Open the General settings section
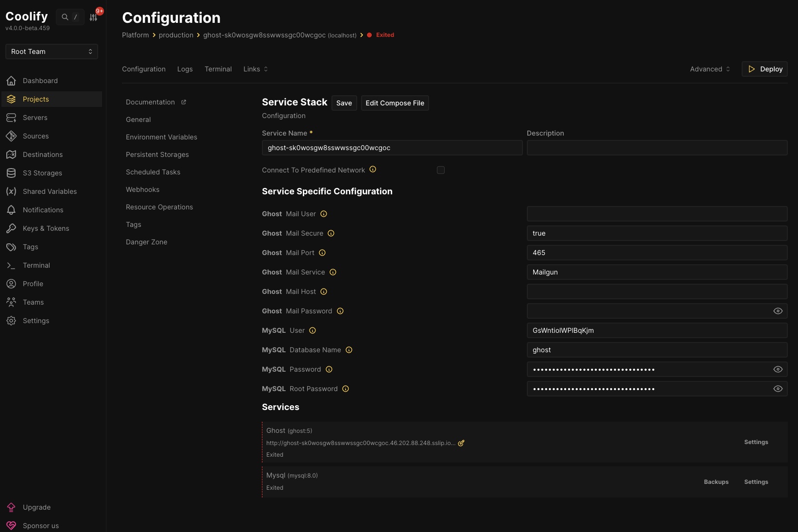798x532 pixels. [x=139, y=120]
